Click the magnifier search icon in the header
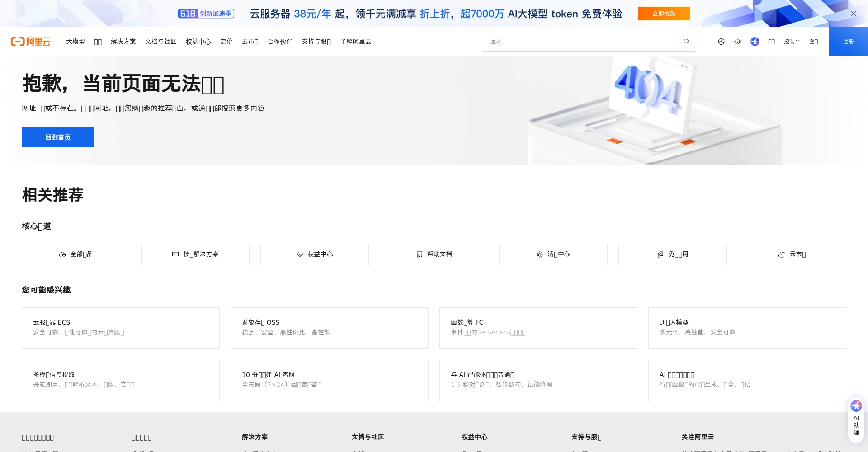The height and width of the screenshot is (452, 868). point(686,42)
